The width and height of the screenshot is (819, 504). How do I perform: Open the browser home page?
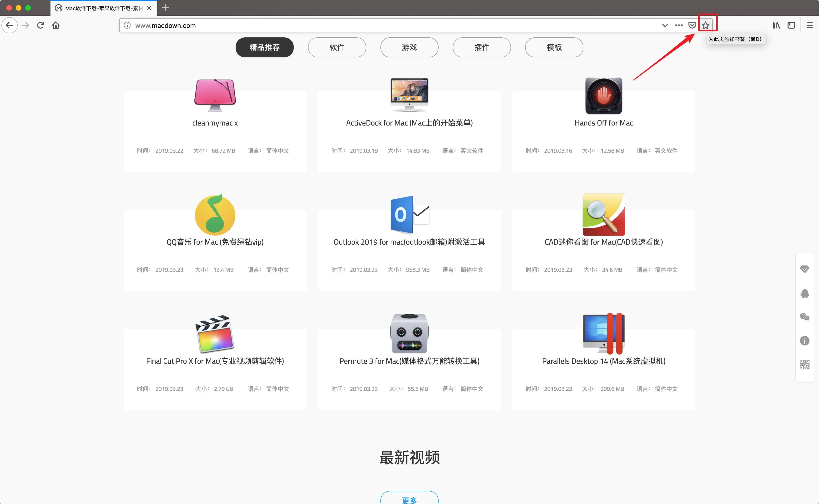click(56, 25)
